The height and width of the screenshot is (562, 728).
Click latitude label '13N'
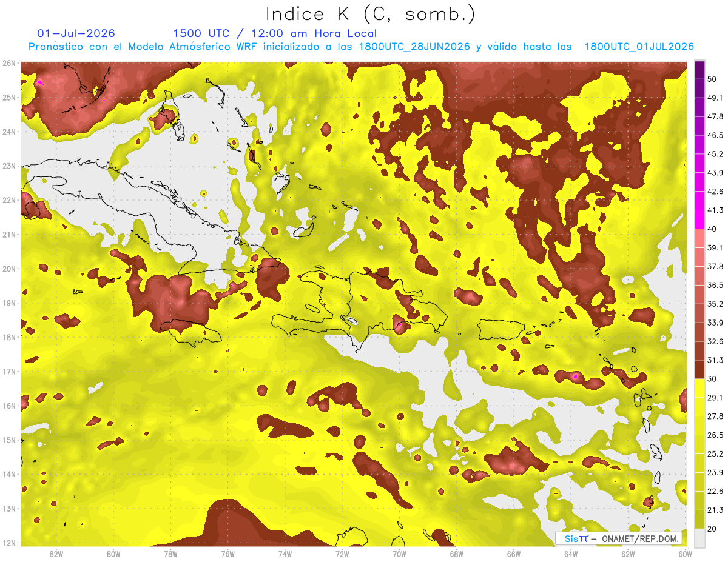click(9, 508)
